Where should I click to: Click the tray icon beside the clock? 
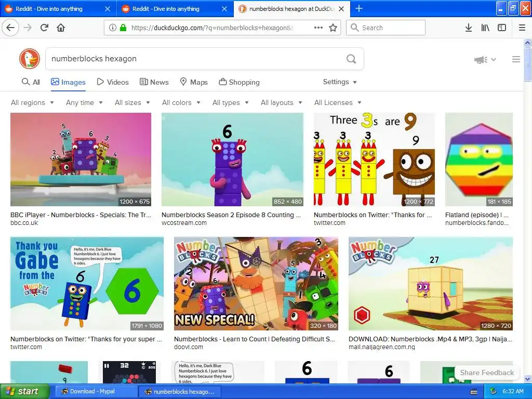coord(493,391)
